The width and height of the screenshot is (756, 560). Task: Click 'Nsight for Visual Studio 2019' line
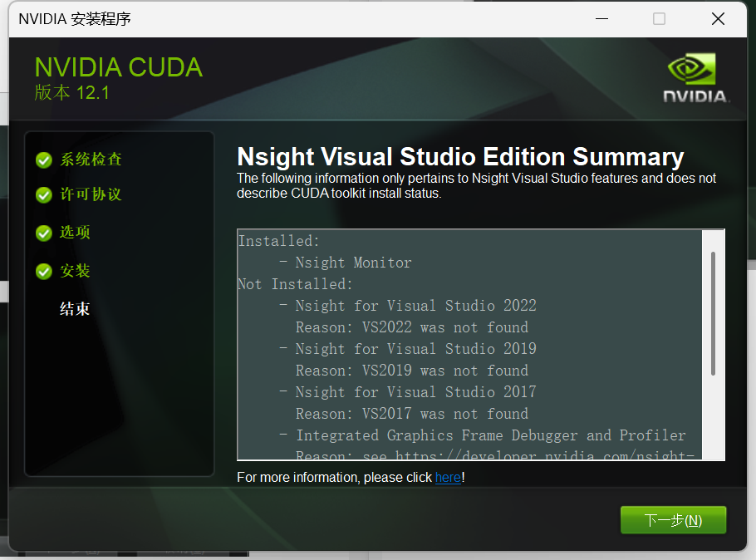[x=415, y=349]
